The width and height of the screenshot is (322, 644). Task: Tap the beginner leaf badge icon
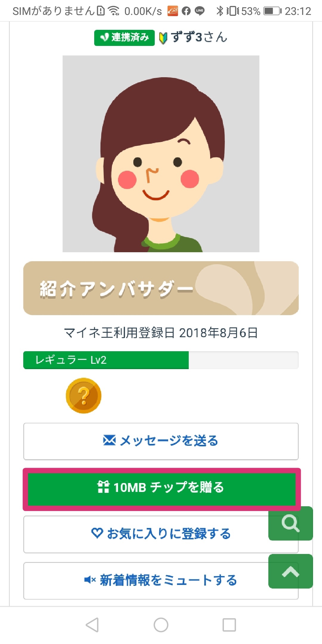pyautogui.click(x=163, y=38)
